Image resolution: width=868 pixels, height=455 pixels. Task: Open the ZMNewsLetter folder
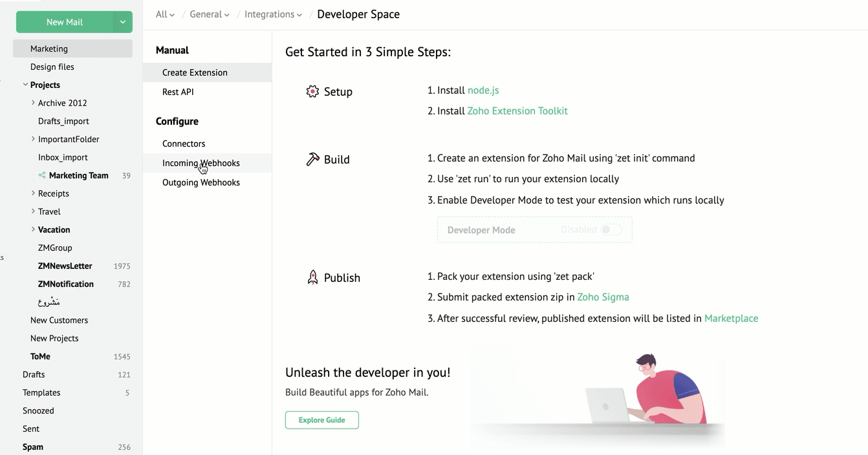pyautogui.click(x=65, y=266)
